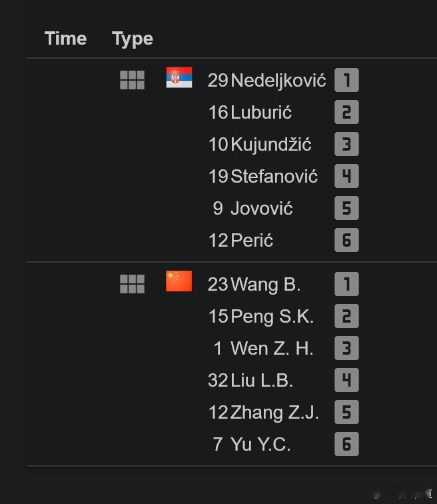Select position 2 badge next to Luburić
437x504 pixels.
(x=346, y=112)
